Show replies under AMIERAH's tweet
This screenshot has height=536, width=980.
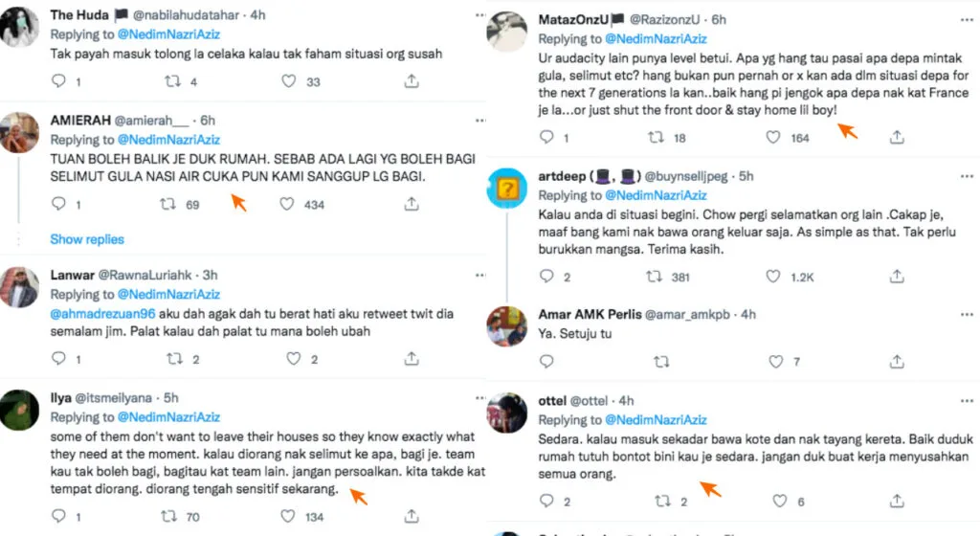(x=87, y=239)
